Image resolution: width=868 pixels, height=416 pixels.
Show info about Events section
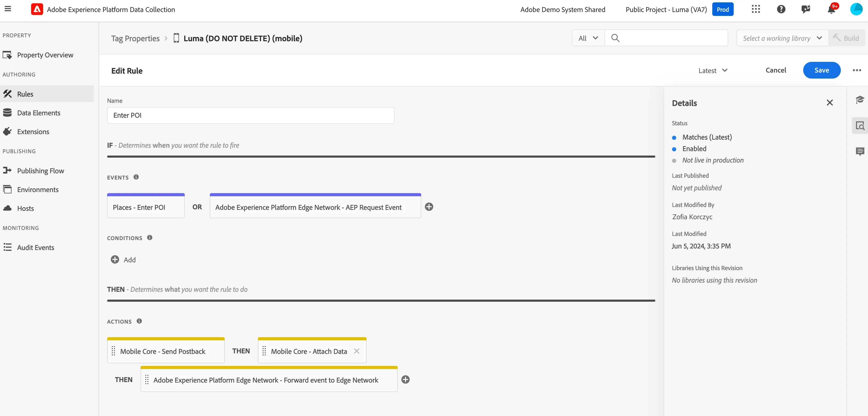136,177
